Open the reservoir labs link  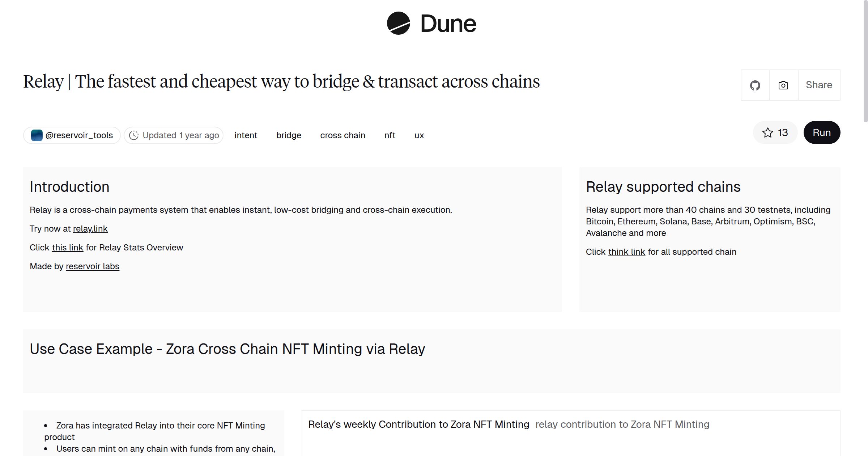tap(92, 266)
